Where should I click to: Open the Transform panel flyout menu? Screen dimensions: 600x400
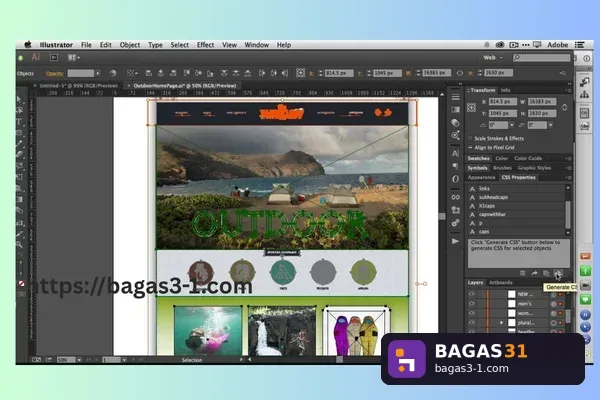tap(568, 90)
